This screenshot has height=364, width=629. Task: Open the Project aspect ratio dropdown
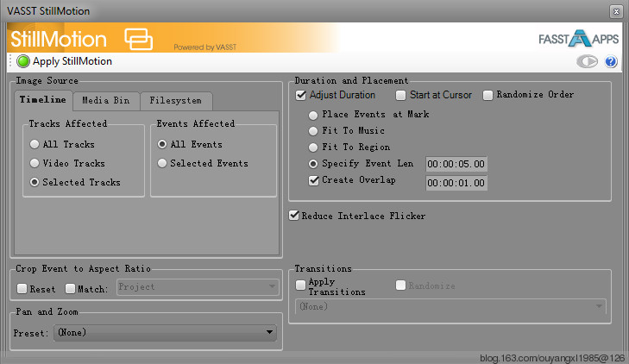click(x=198, y=287)
